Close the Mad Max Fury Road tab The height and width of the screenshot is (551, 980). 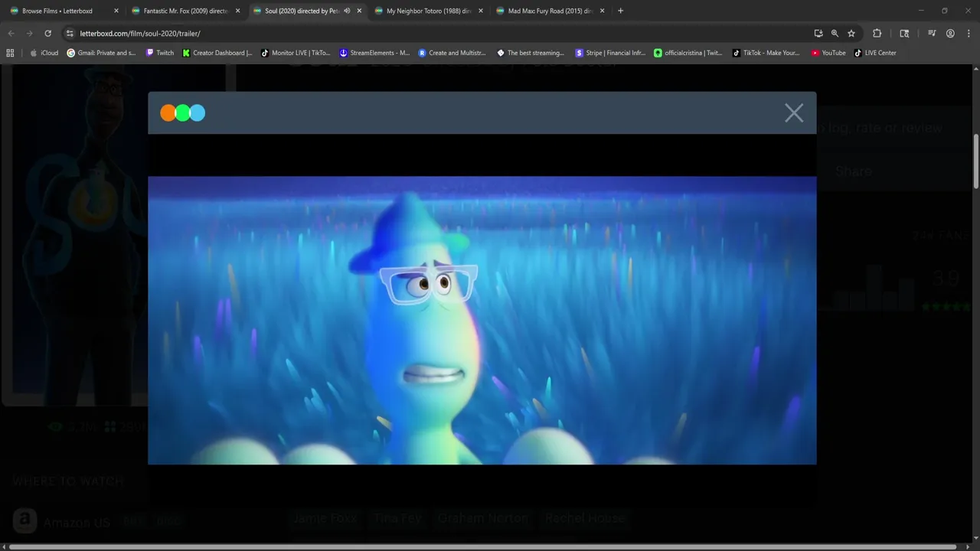(603, 11)
